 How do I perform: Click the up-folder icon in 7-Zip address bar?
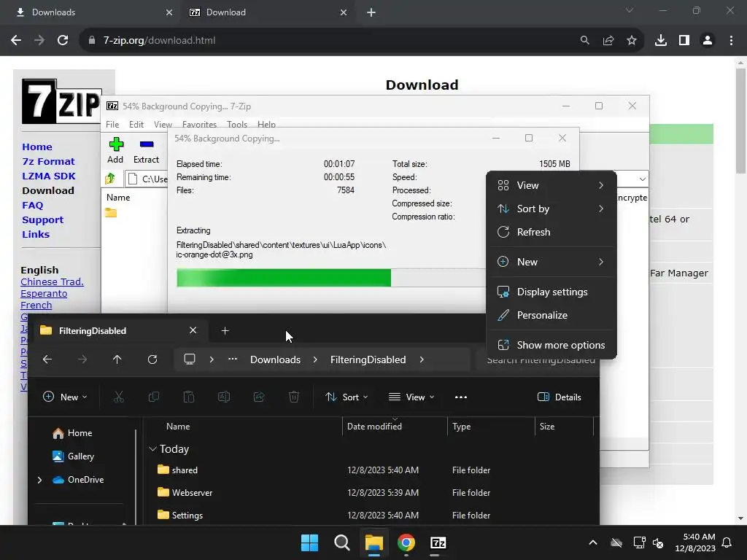110,179
